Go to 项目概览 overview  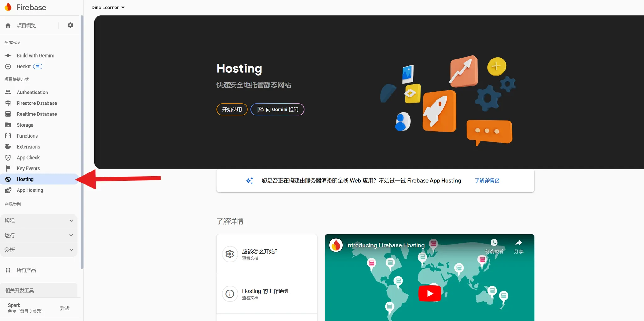click(x=26, y=25)
